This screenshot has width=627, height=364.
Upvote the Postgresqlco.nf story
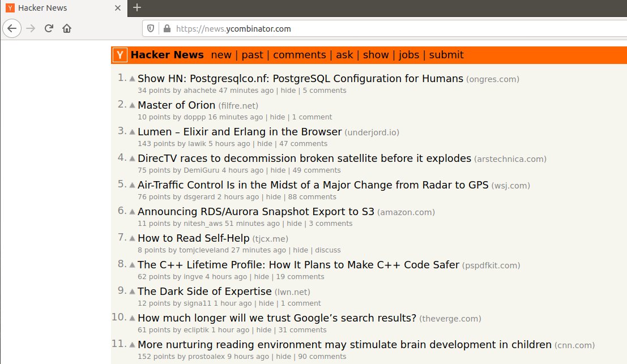click(x=132, y=79)
